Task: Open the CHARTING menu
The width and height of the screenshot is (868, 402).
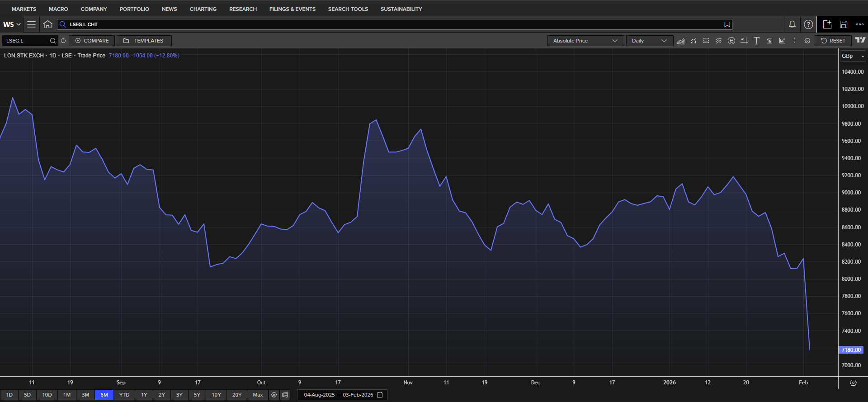Action: point(203,9)
